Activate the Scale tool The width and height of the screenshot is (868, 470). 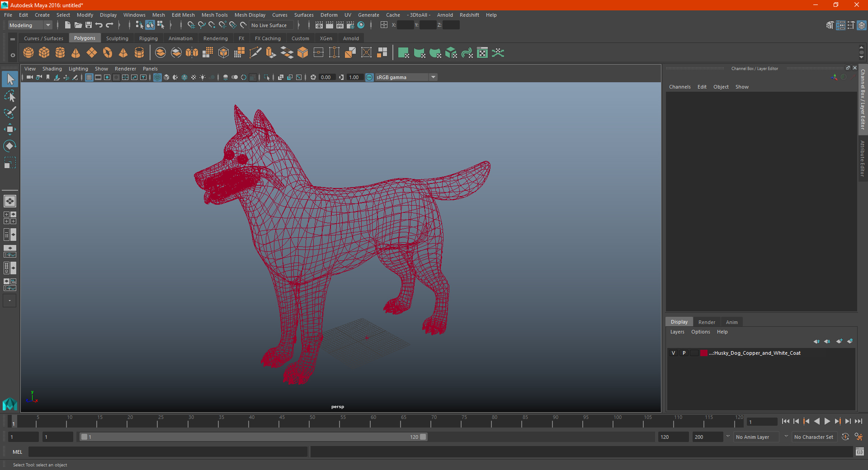point(10,163)
